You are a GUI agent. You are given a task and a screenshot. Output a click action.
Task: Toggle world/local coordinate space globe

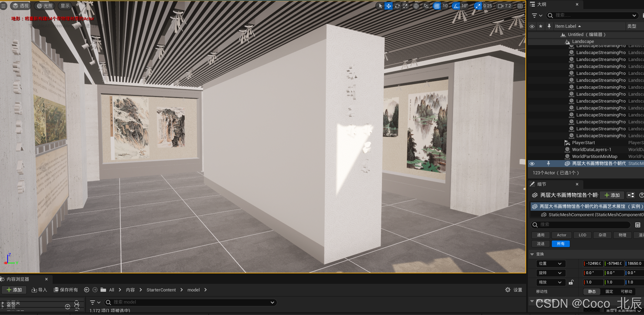coord(416,6)
